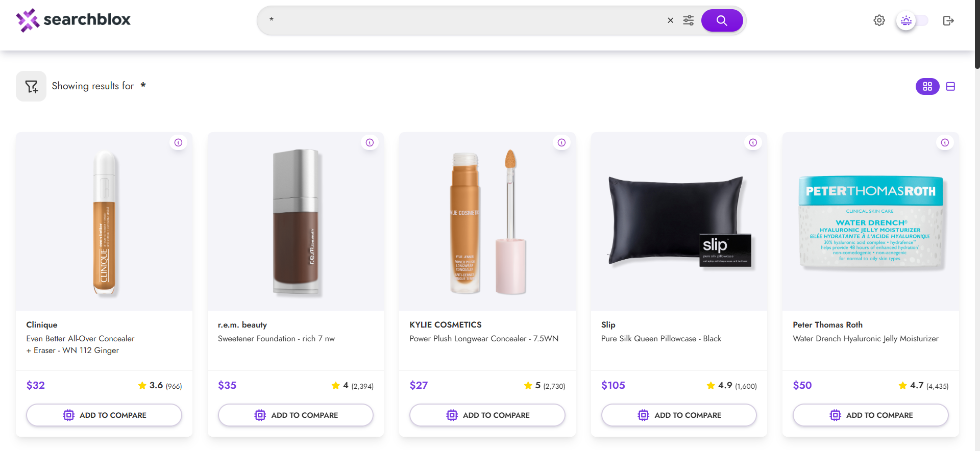Add r.e.m. beauty foundation to compare
This screenshot has width=980, height=451.
[x=296, y=415]
